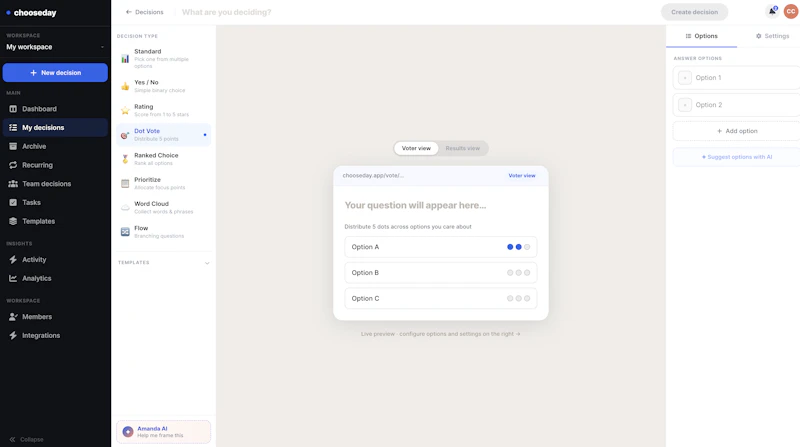Click the New decision button

[x=55, y=72]
